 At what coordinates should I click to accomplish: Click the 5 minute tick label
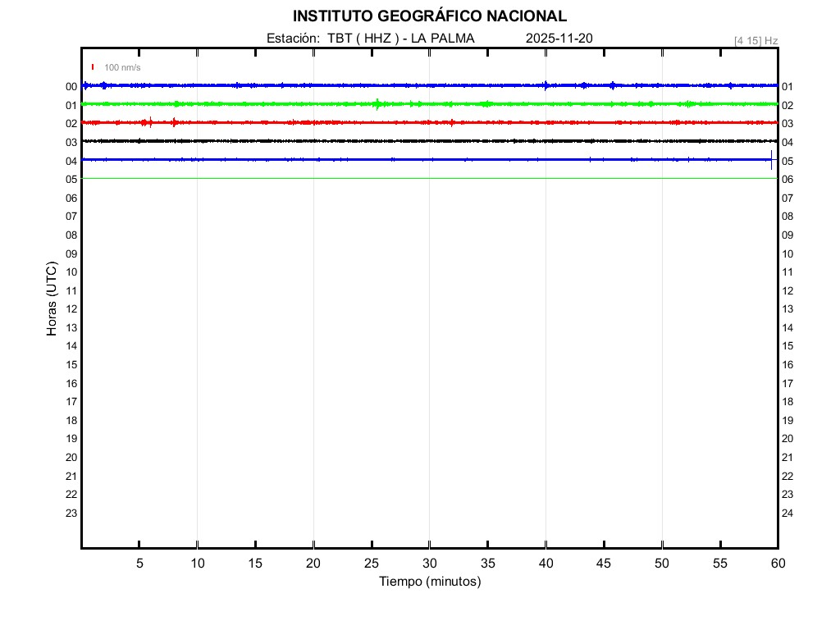click(x=139, y=563)
